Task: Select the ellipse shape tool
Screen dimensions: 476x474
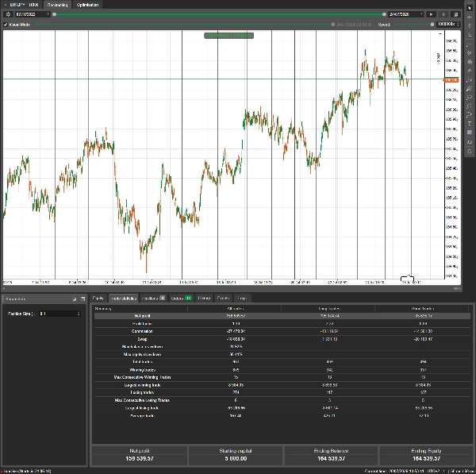Action: pos(470,97)
